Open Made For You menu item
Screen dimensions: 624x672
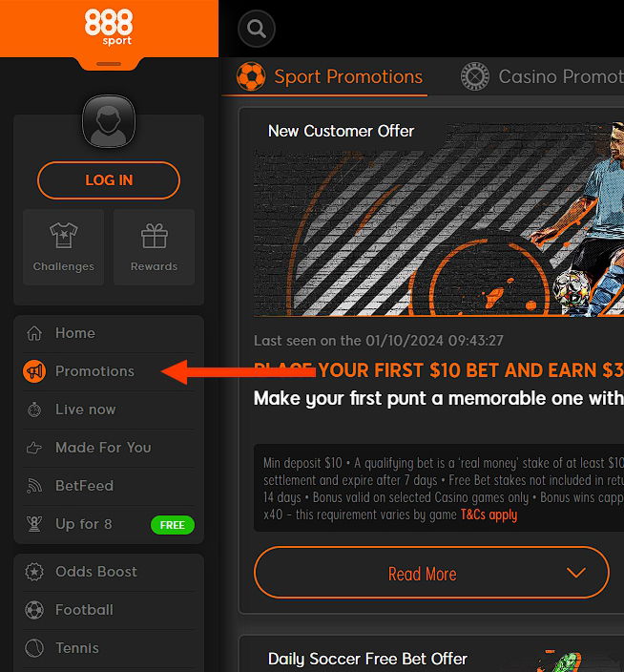[x=103, y=448]
